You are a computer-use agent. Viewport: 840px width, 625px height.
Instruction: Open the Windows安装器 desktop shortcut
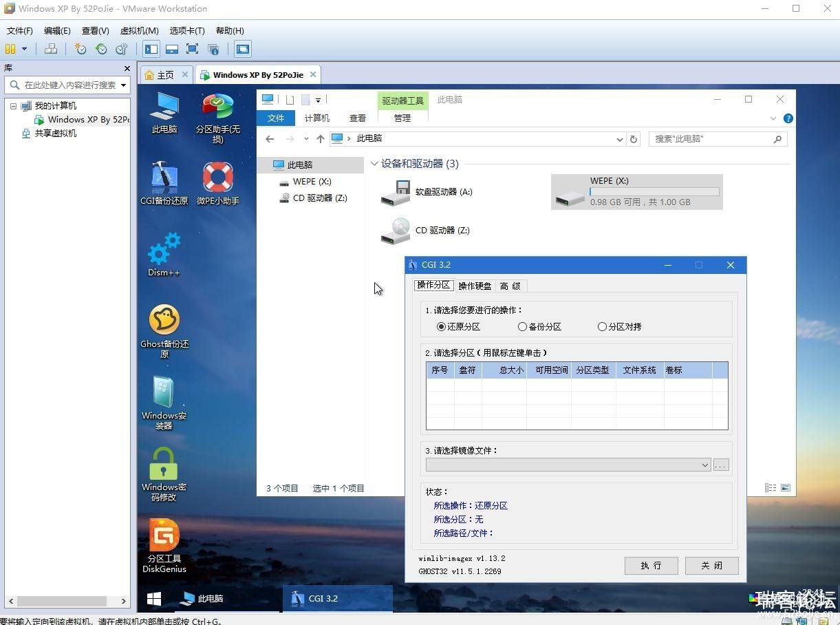click(164, 403)
